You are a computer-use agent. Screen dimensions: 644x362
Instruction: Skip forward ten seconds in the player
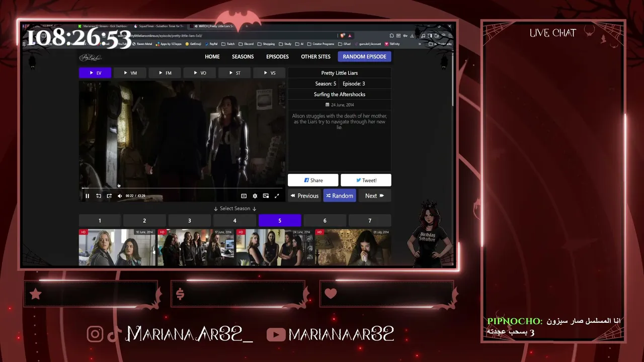click(109, 196)
